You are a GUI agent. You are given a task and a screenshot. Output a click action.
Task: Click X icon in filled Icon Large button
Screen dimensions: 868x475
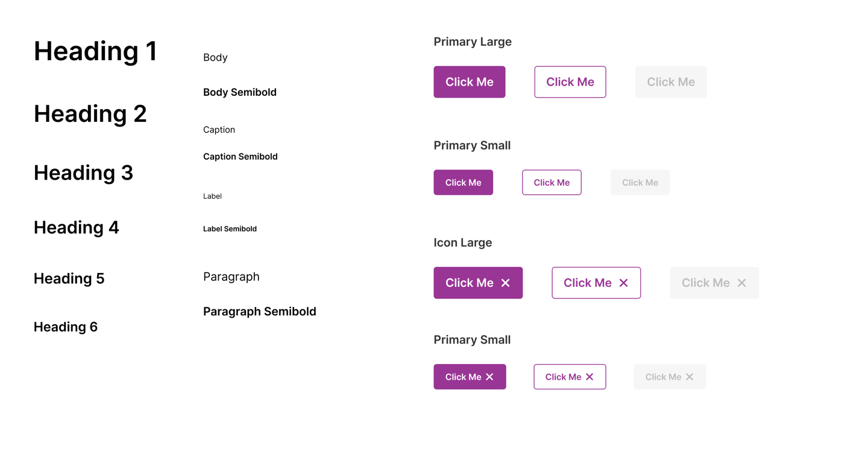(505, 283)
